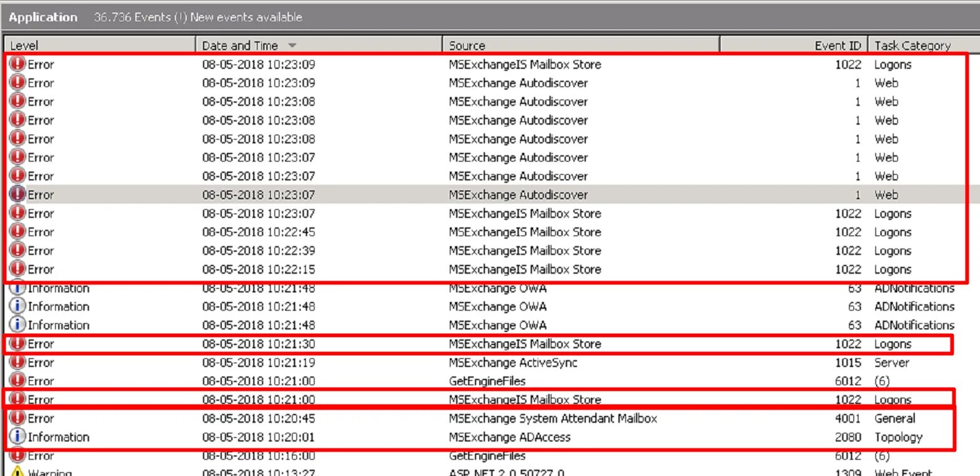This screenshot has width=980, height=476.
Task: Click error icon of 10:21:00 Mailbox Store event
Action: (x=18, y=399)
